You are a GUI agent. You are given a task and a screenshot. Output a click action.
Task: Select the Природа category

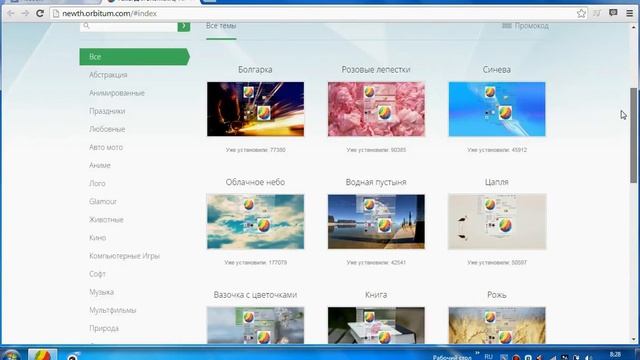pos(104,328)
